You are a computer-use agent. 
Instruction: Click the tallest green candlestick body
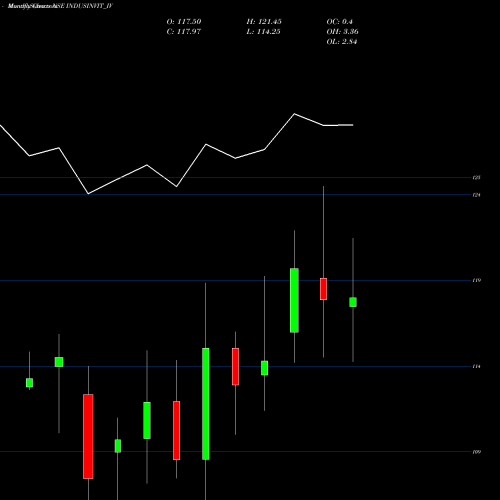[206, 404]
